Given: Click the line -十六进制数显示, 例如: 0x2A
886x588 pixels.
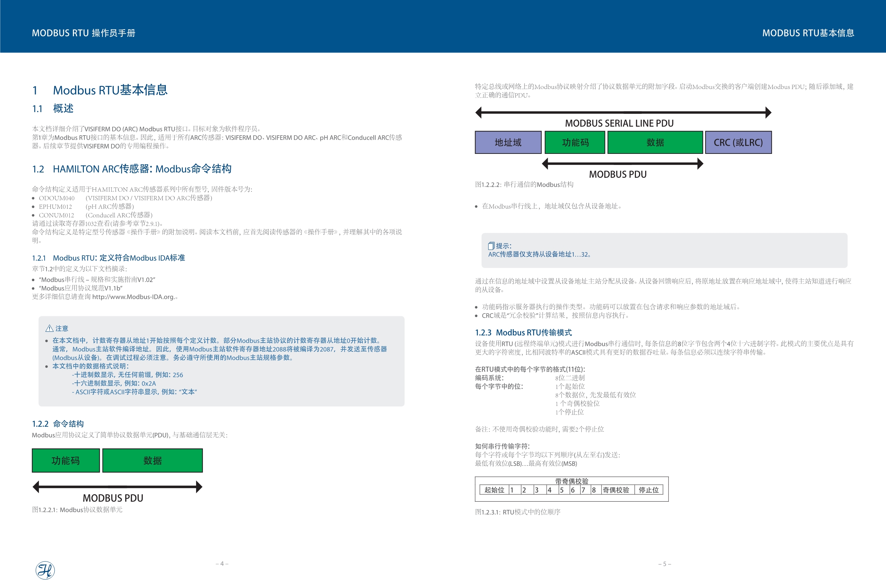Looking at the screenshot, I should pos(114,384).
